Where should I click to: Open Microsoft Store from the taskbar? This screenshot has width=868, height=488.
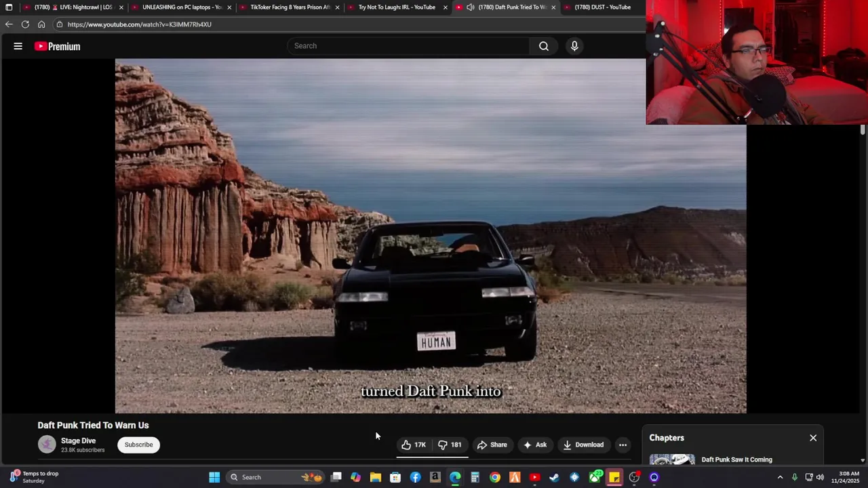[x=395, y=477]
